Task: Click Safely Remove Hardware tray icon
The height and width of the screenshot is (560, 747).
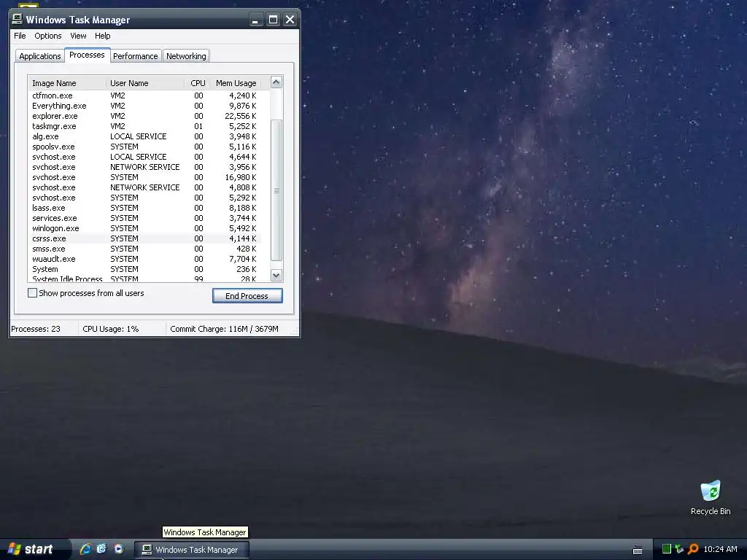Action: pyautogui.click(x=679, y=549)
